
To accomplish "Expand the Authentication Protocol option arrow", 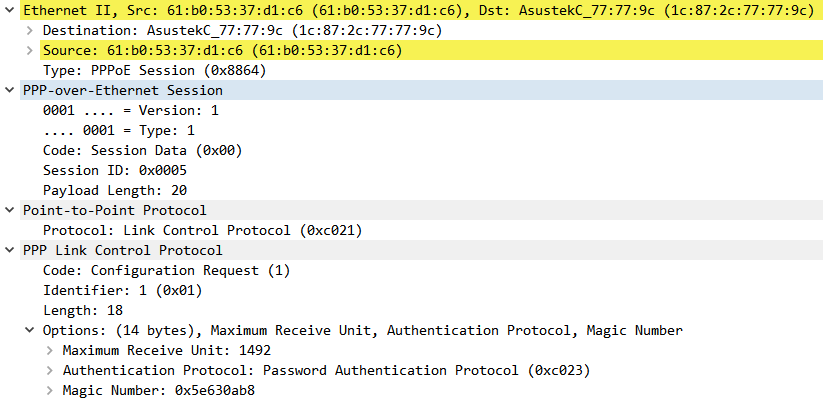I will 49,370.
